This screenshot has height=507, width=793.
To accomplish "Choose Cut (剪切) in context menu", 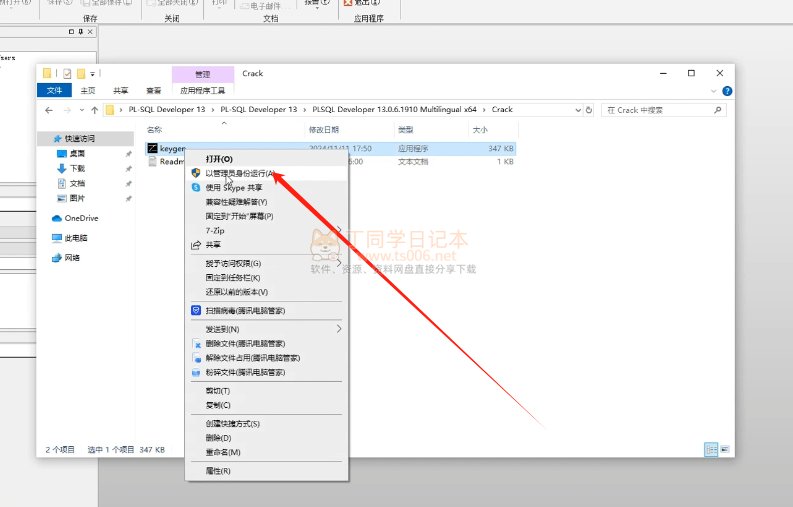I will click(267, 391).
